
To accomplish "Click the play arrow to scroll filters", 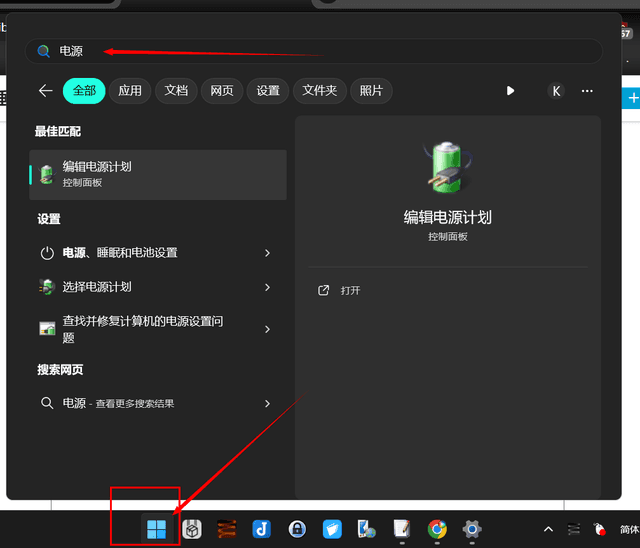I will pyautogui.click(x=510, y=91).
